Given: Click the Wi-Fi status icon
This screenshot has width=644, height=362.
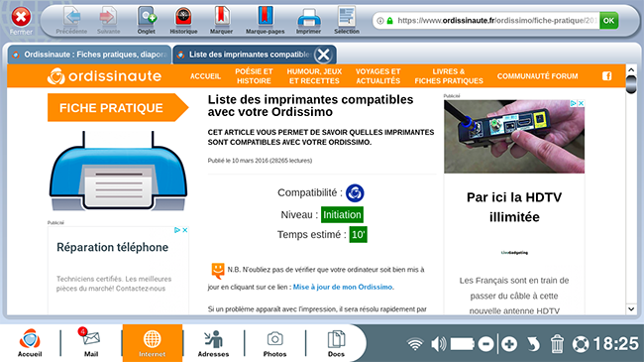Looking at the screenshot, I should tap(415, 344).
